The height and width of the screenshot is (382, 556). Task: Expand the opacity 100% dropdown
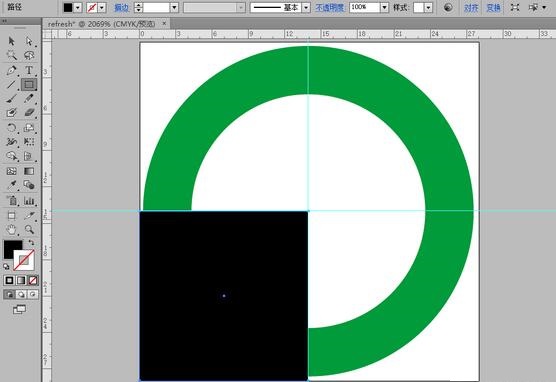pos(384,7)
